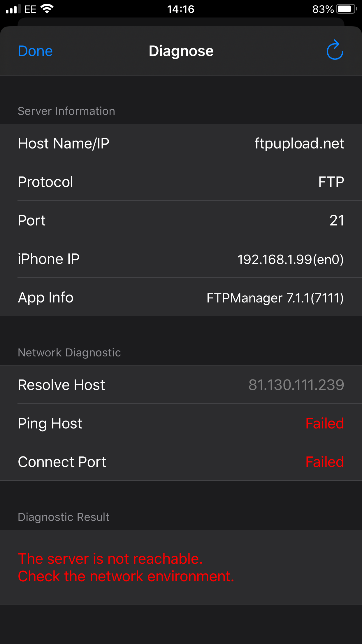
Task: Tap the Connect Port Failed status
Action: coord(324,462)
